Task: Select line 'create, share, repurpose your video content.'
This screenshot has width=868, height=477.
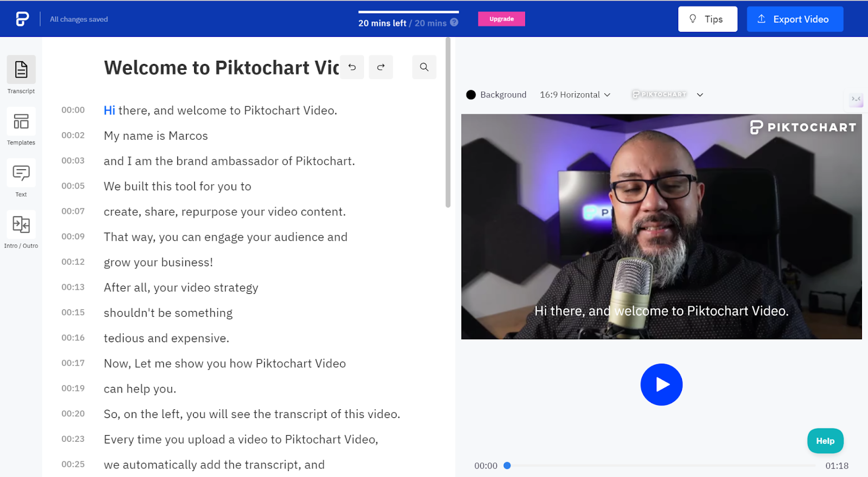Action: click(x=225, y=212)
